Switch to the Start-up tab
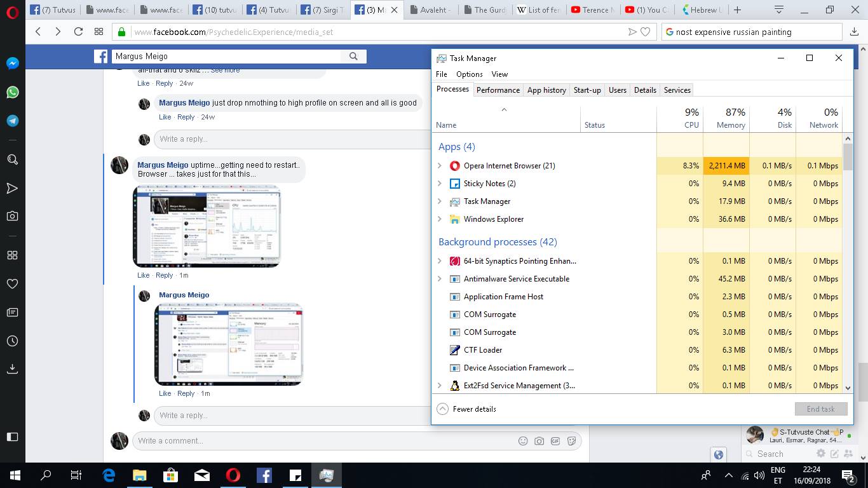The image size is (868, 488). [587, 90]
